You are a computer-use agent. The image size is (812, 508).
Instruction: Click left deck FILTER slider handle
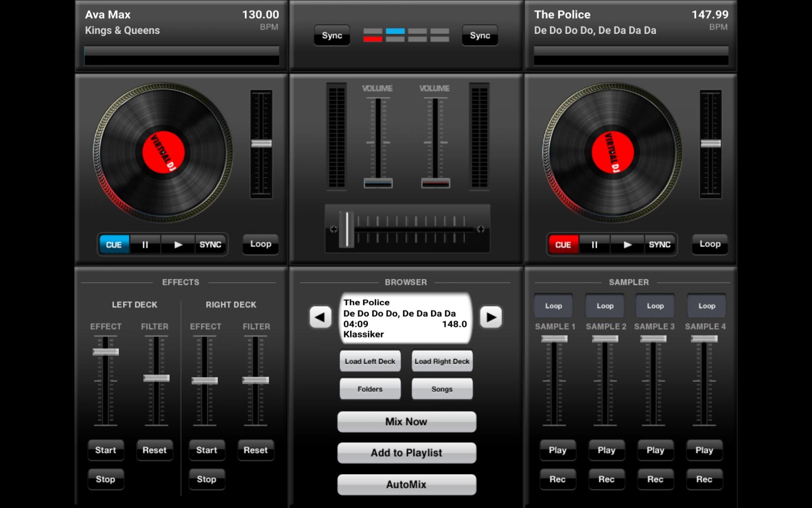[156, 378]
